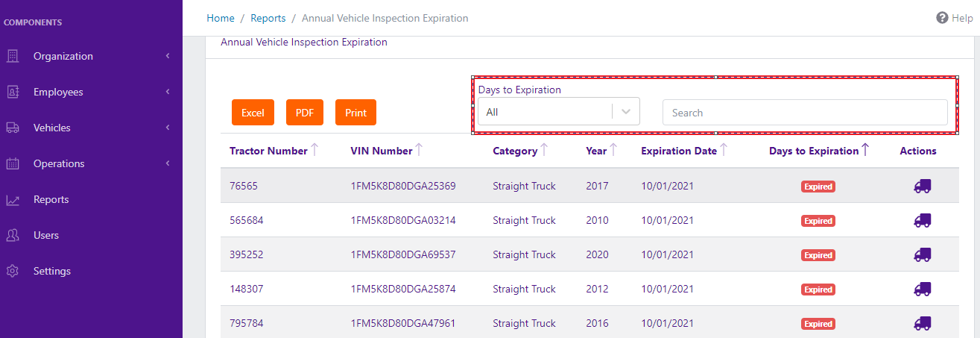
Task: Click the Employees badge icon in sidebar
Action: pyautogui.click(x=13, y=92)
